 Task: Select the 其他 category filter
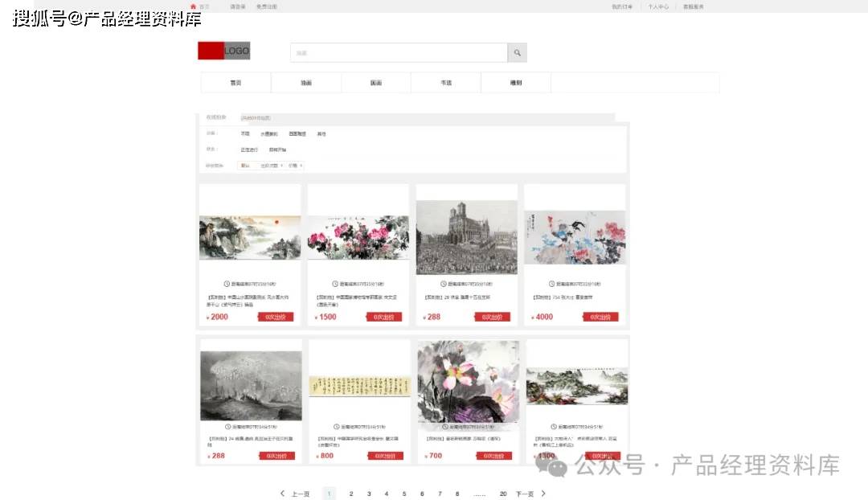pyautogui.click(x=321, y=134)
